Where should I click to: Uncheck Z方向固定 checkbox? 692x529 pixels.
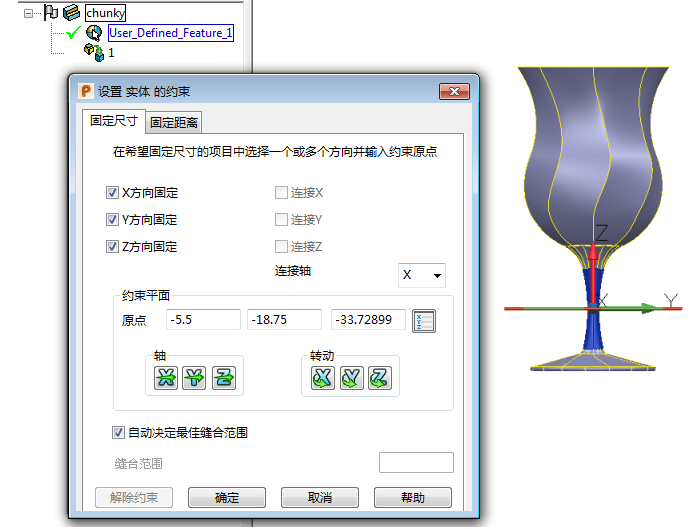coord(112,247)
